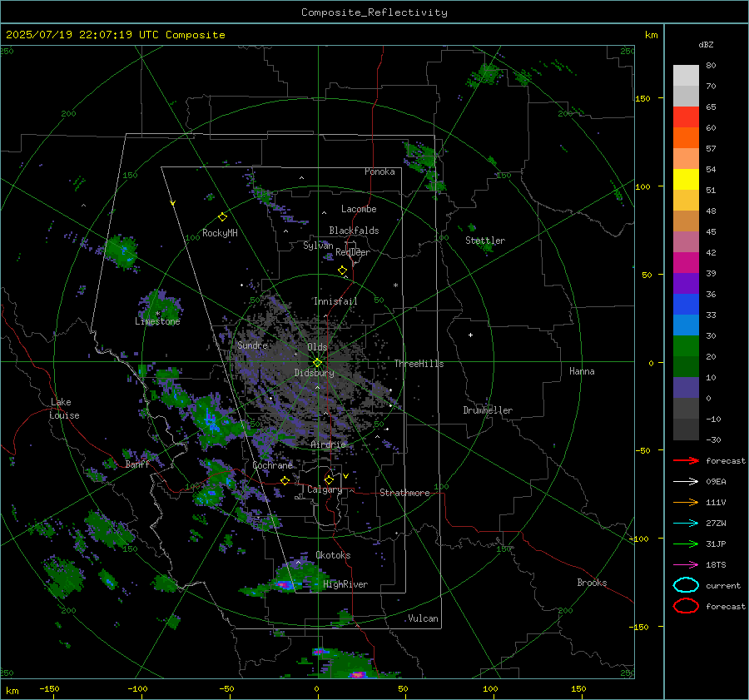This screenshot has width=749, height=700.
Task: Click the yellow diamond marker below RedDeer
Action: 342,271
